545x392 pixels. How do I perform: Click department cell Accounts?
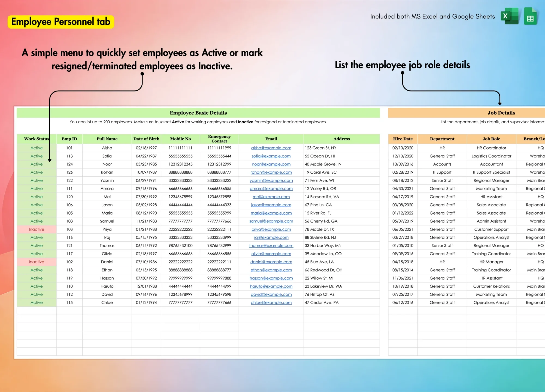point(442,164)
